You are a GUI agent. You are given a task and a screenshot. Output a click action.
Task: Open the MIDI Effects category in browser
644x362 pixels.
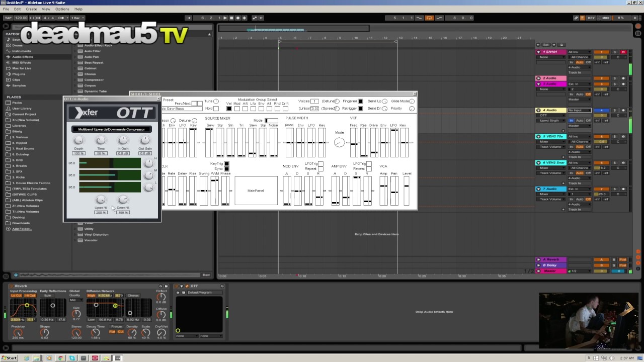pyautogui.click(x=22, y=62)
